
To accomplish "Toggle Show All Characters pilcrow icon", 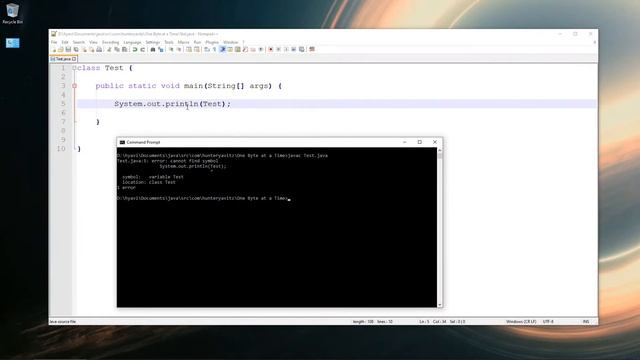I will (215, 49).
